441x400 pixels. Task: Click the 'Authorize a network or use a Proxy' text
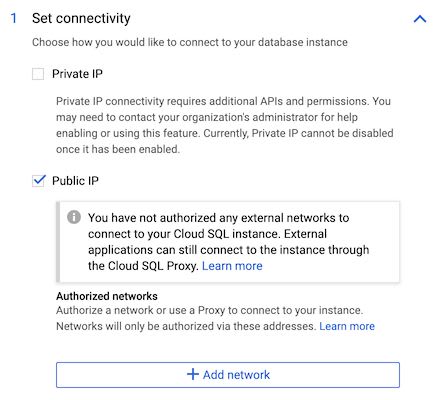click(x=209, y=310)
